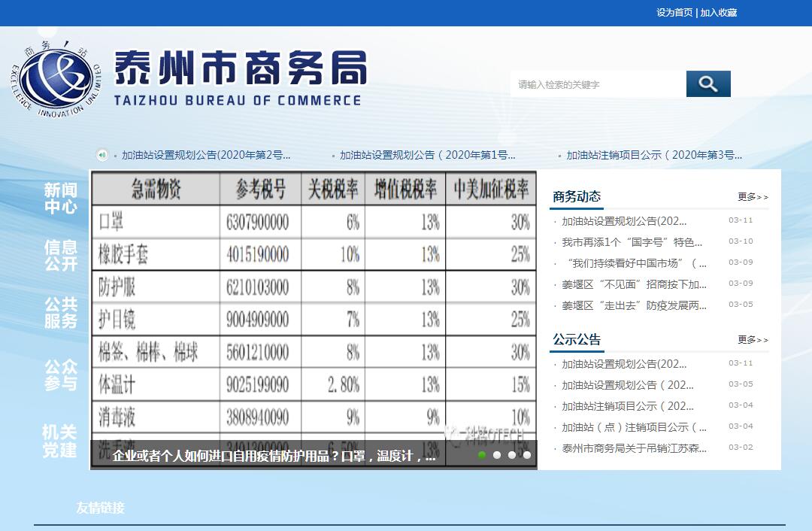Click the magnifying glass search button
Image resolution: width=812 pixels, height=531 pixels.
[x=707, y=84]
